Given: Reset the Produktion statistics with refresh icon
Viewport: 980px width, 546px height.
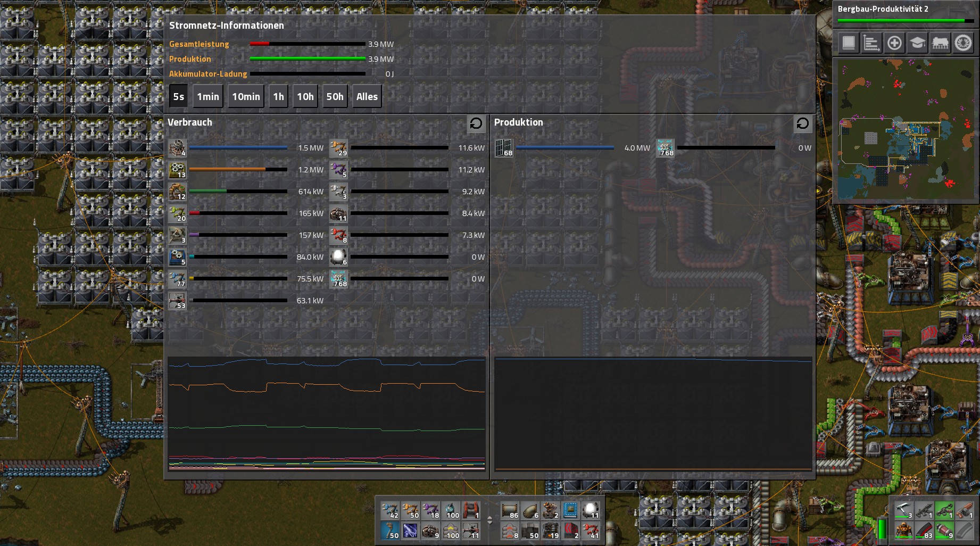Looking at the screenshot, I should click(803, 123).
